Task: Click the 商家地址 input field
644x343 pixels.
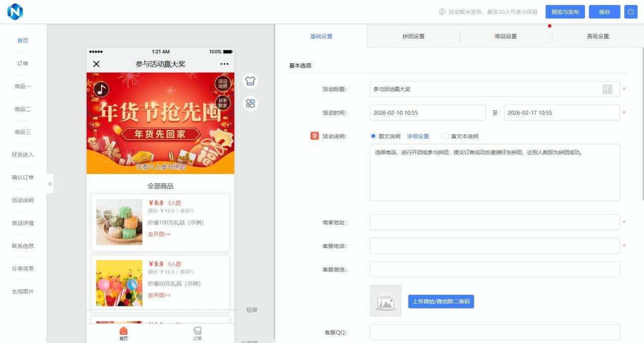Action: click(x=494, y=223)
